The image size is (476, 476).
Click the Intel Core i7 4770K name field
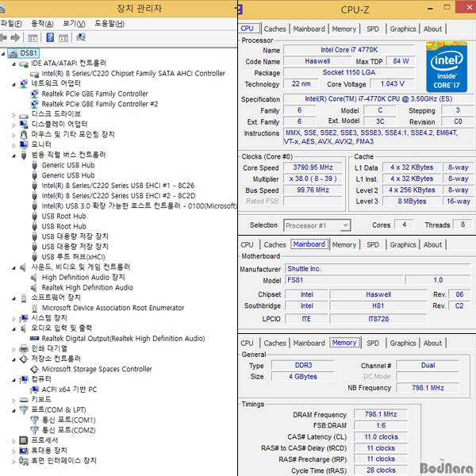tap(349, 50)
